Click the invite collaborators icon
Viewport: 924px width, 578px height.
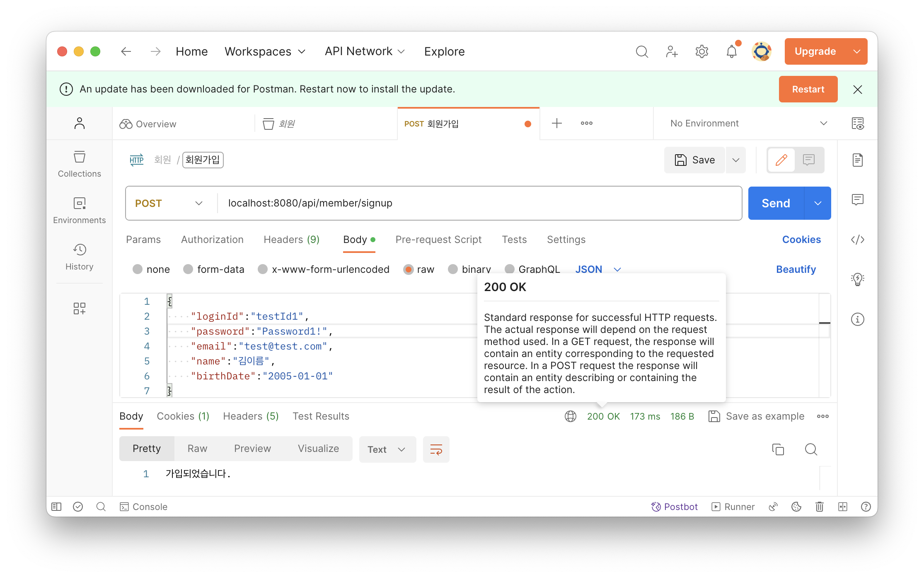pyautogui.click(x=672, y=51)
